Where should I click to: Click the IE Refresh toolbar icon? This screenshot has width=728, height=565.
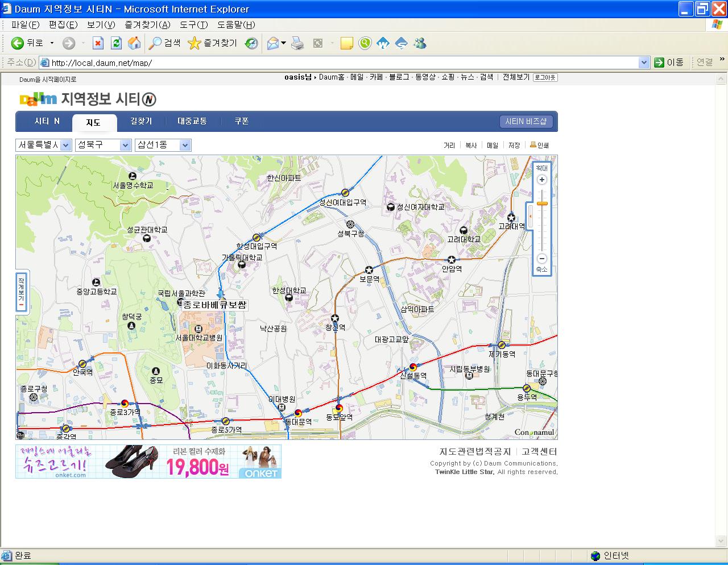pos(116,43)
